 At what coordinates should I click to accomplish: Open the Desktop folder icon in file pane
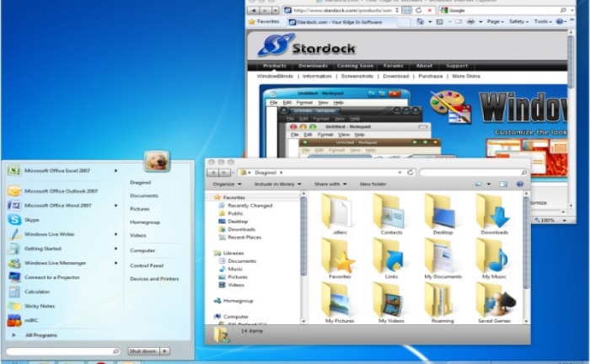click(x=442, y=215)
